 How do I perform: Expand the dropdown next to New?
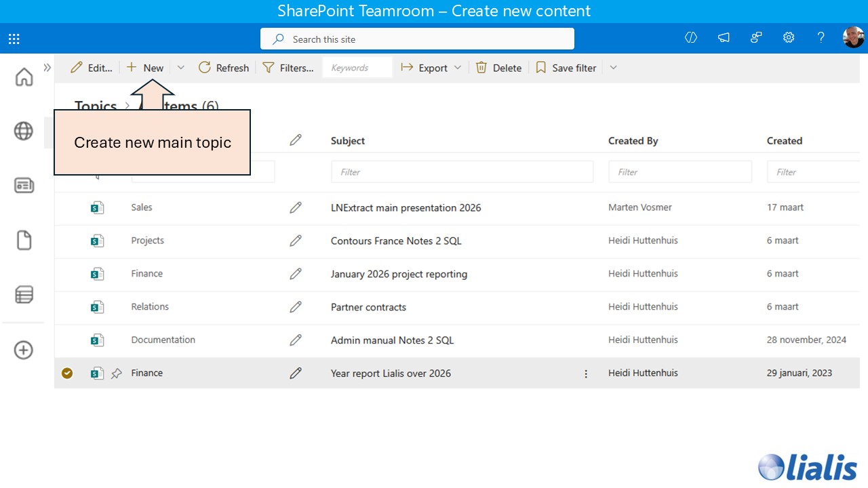(180, 67)
